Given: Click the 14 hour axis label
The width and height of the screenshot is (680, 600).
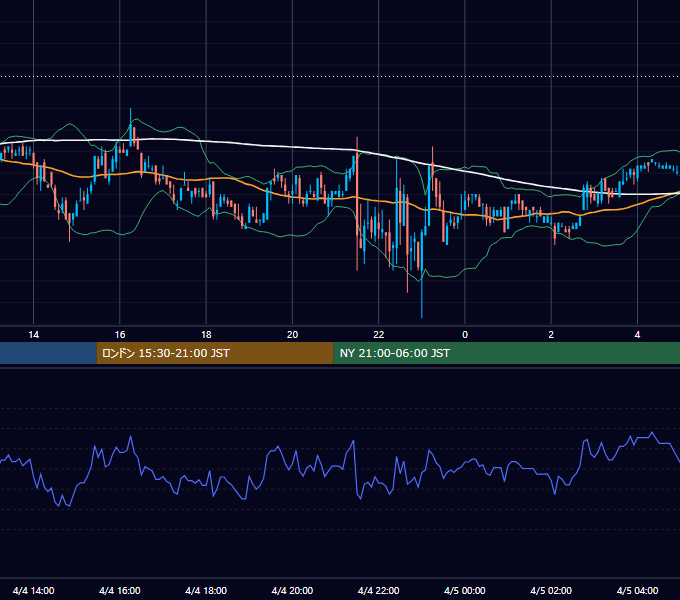Looking at the screenshot, I should coord(33,335).
